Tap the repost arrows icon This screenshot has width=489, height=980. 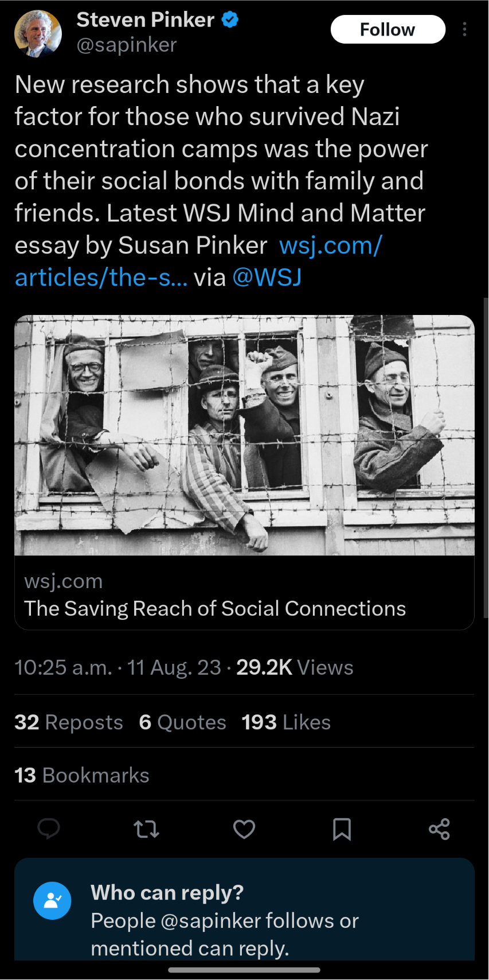pyautogui.click(x=146, y=829)
